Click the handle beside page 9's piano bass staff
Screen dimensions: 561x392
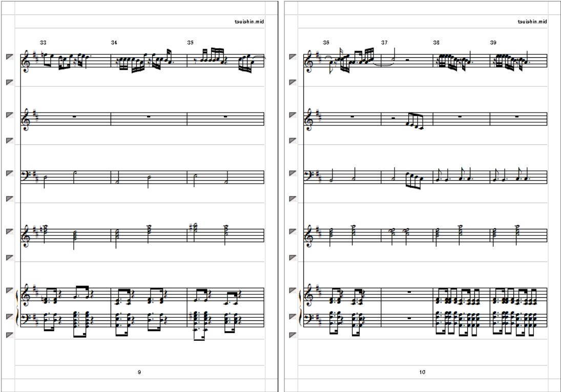tap(10, 317)
